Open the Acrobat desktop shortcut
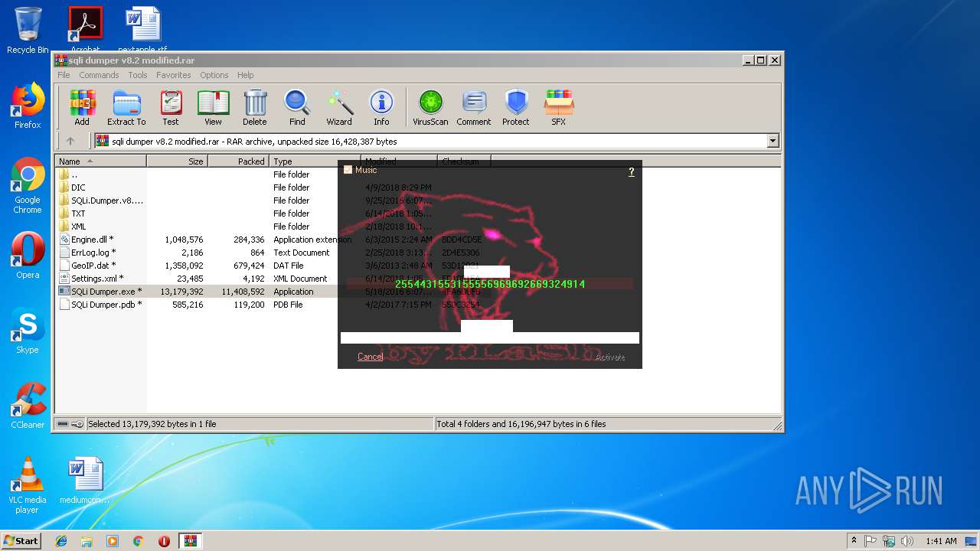This screenshot has height=551, width=980. (x=85, y=29)
